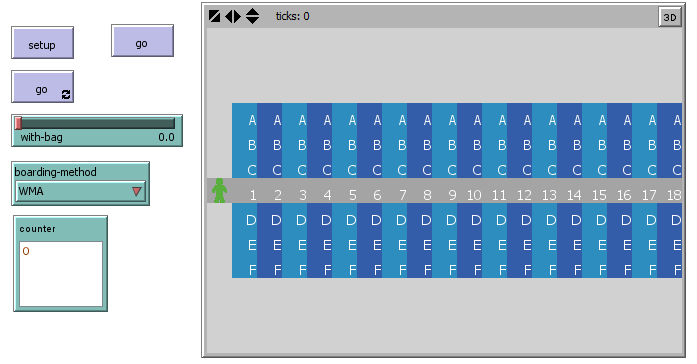Viewport: 697px width, 364px height.
Task: Click the with-bag value 0.0
Action: coord(166,137)
